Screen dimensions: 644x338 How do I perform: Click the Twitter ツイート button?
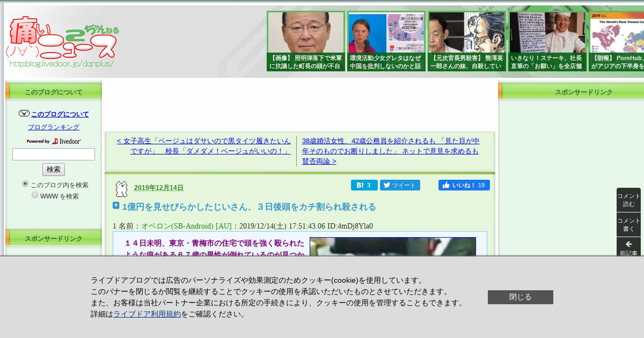click(400, 185)
